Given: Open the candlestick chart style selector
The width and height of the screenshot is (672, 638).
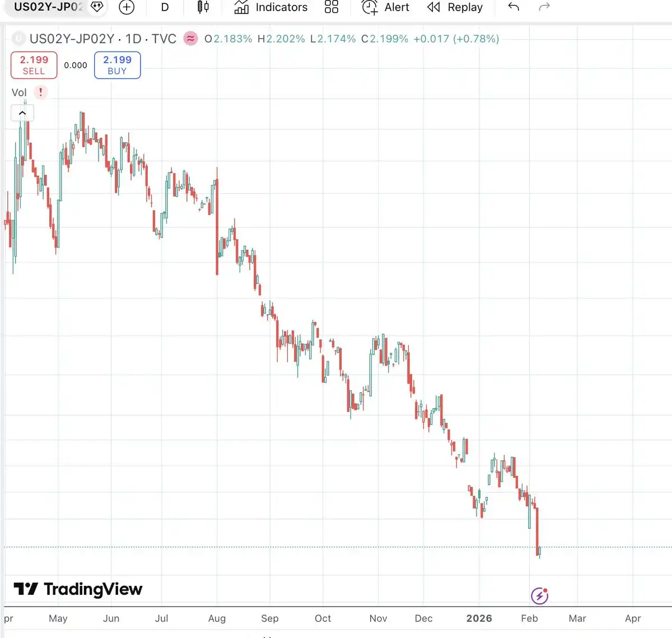Looking at the screenshot, I should pos(203,7).
